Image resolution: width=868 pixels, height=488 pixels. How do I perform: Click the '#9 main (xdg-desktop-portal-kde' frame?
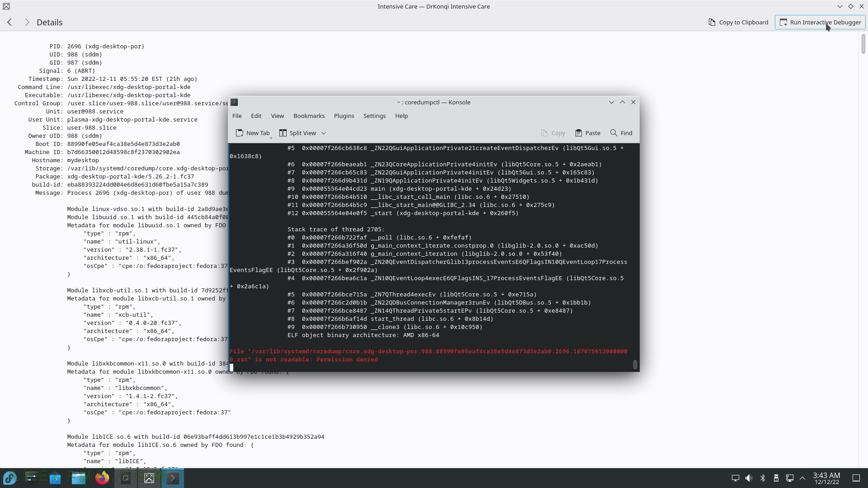[399, 189]
